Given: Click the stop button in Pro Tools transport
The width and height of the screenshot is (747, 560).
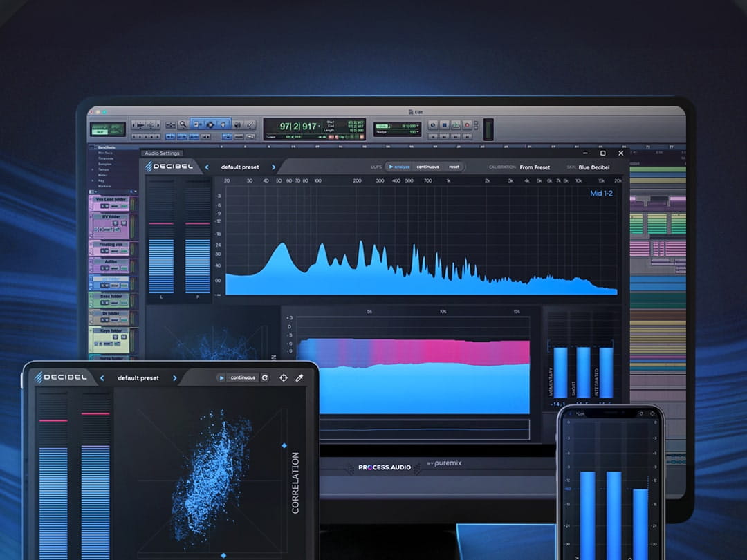Looking at the screenshot, I should [x=445, y=125].
